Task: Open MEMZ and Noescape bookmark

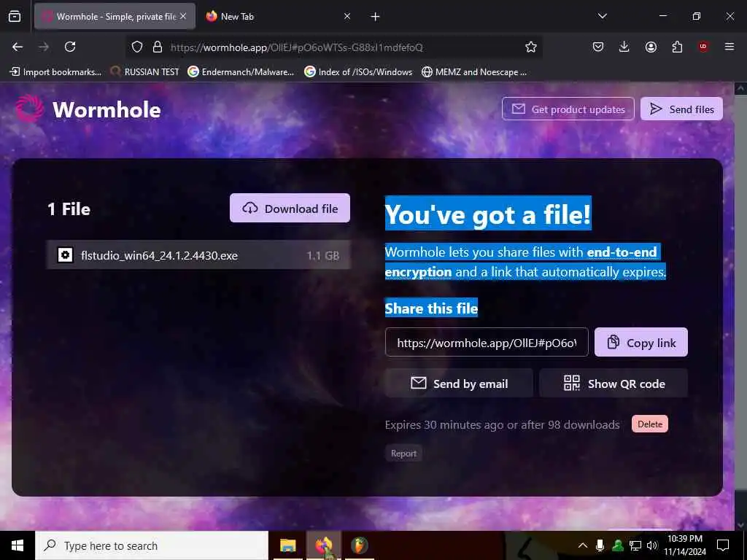Action: (x=474, y=72)
